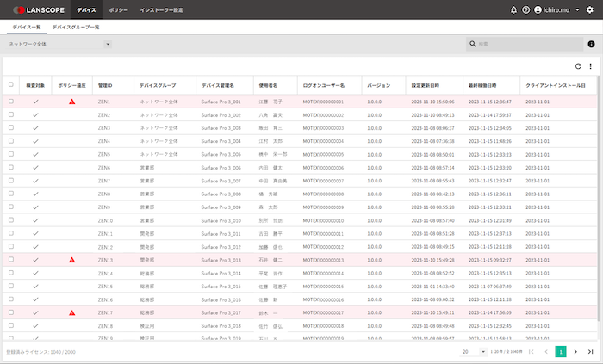Screen dimensions: 603x364
Task: Click the search magnifier icon
Action: 473,44
